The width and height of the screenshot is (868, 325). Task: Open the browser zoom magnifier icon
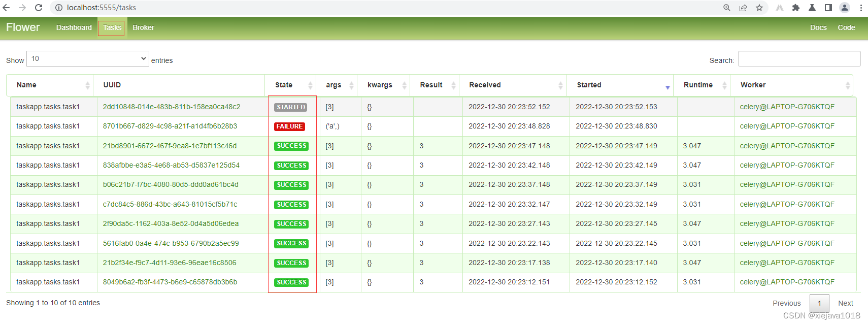pyautogui.click(x=727, y=8)
